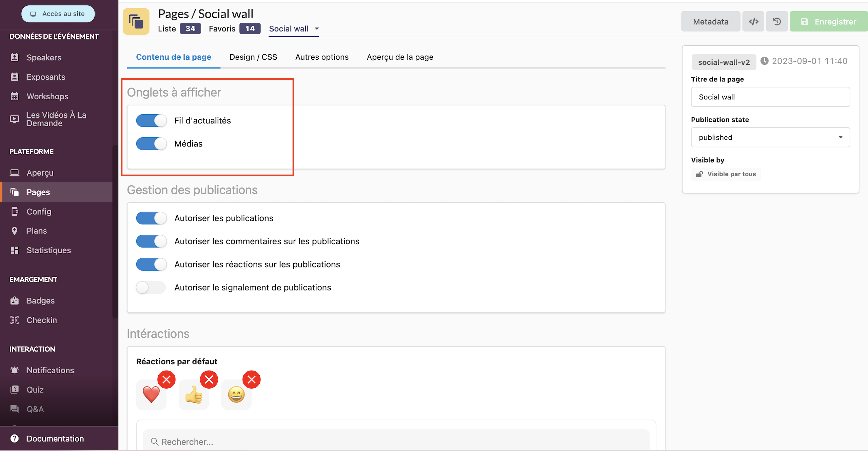Screen dimensions: 868x451
Task: Open the Aperçu de la page tab
Action: coord(400,57)
